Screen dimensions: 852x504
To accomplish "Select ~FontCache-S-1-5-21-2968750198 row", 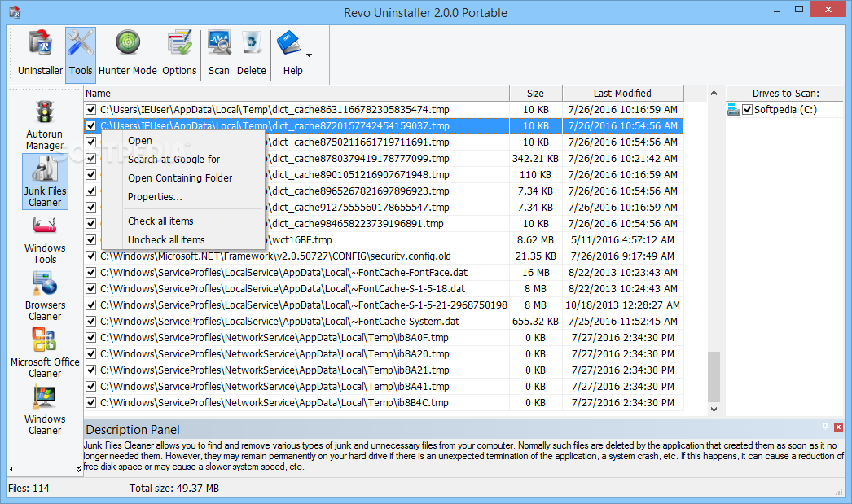I will click(383, 305).
